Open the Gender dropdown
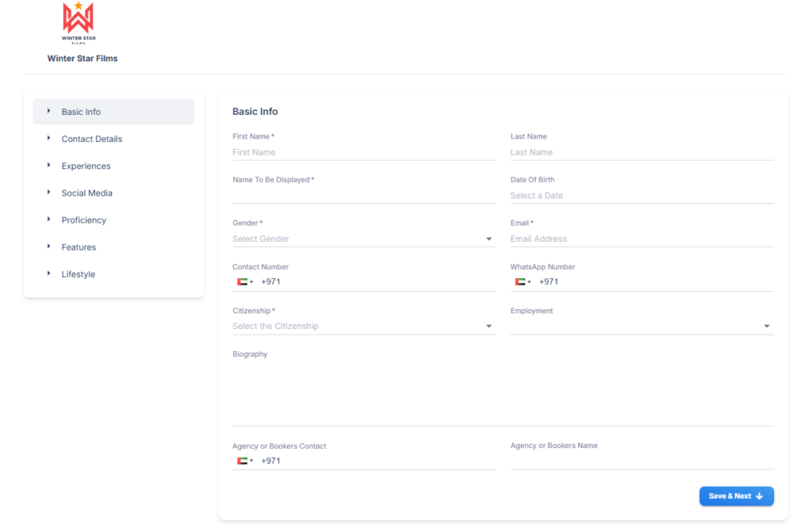Image resolution: width=812 pixels, height=528 pixels. 363,239
